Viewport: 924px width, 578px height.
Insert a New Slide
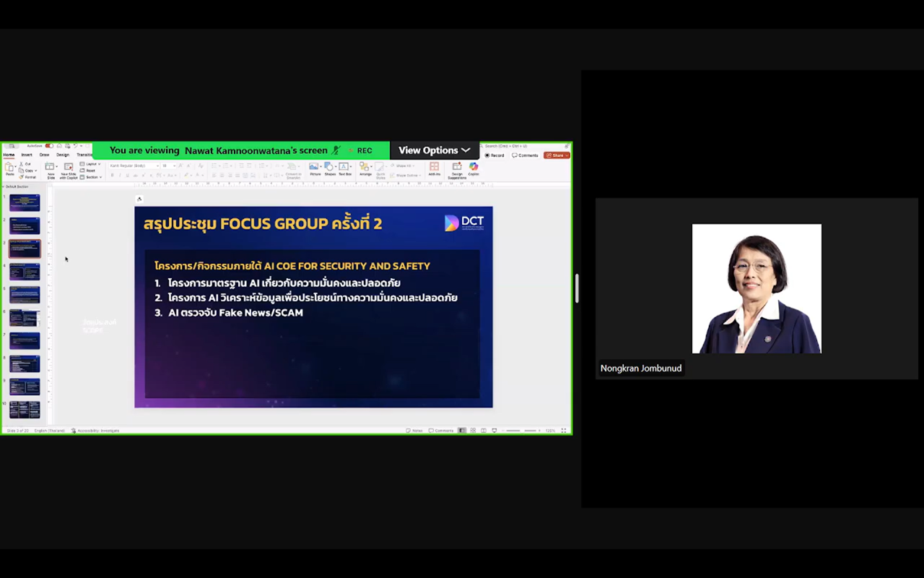pos(51,171)
